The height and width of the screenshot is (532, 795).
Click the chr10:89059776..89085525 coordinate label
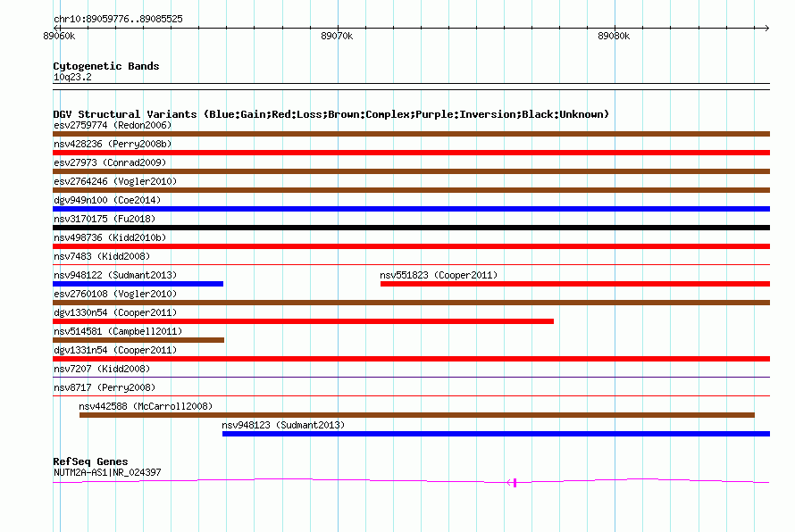pos(118,20)
